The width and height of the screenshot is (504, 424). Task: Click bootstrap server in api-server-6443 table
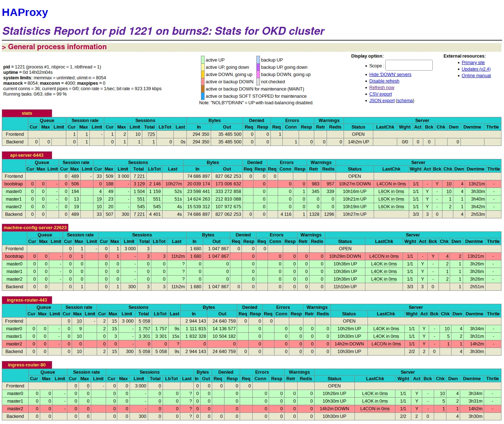14,184
